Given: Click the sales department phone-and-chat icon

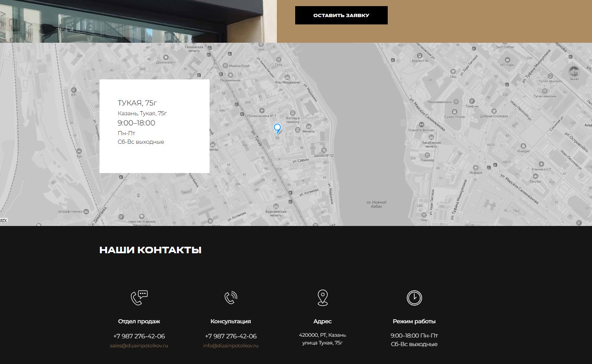Looking at the screenshot, I should [139, 298].
